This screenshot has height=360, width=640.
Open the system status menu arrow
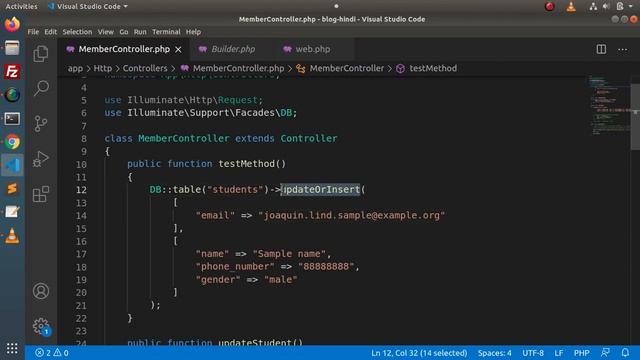pyautogui.click(x=631, y=7)
